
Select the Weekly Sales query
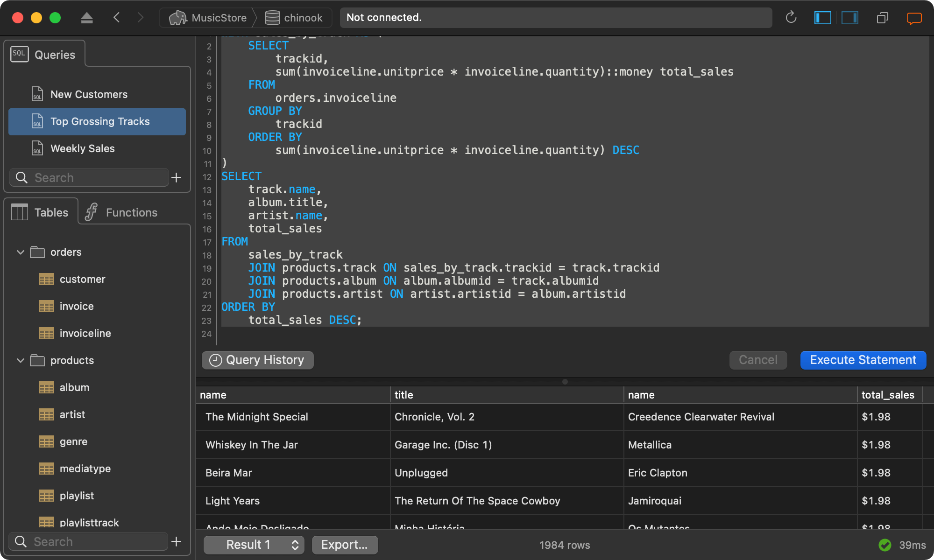pyautogui.click(x=82, y=148)
